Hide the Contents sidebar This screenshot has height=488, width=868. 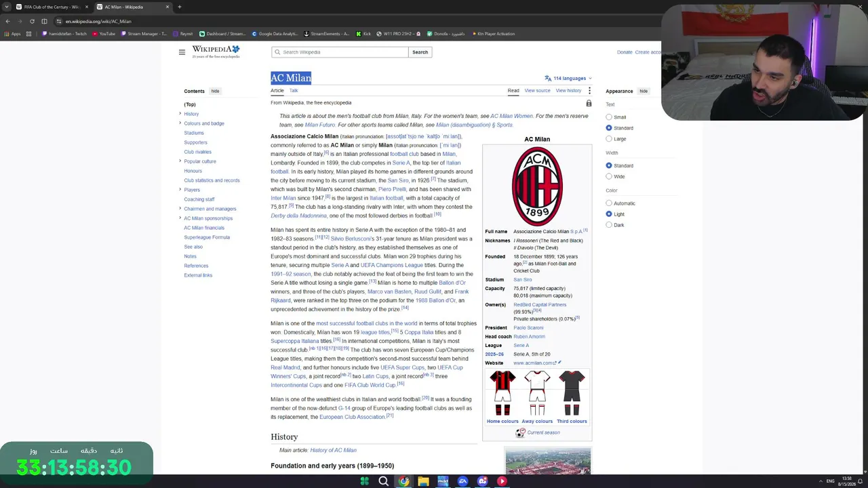pyautogui.click(x=215, y=91)
